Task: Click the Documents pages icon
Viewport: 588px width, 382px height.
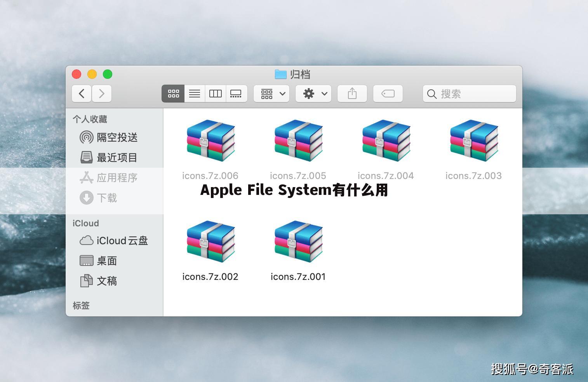Action: coord(86,281)
